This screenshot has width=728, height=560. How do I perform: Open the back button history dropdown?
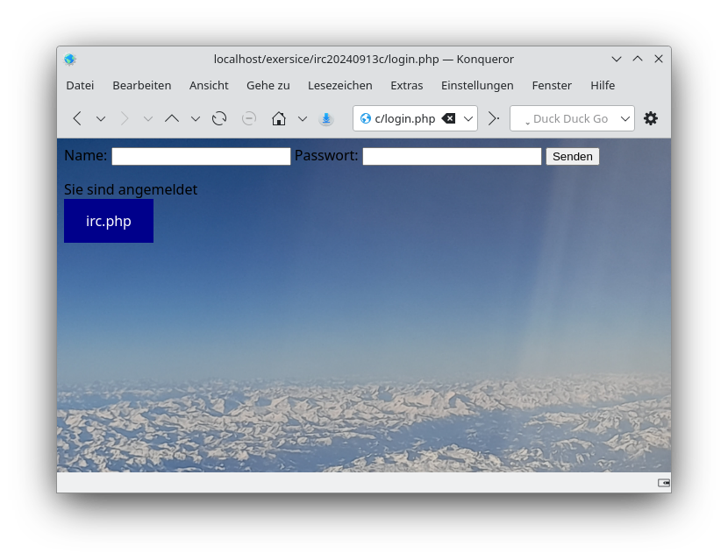click(x=100, y=118)
